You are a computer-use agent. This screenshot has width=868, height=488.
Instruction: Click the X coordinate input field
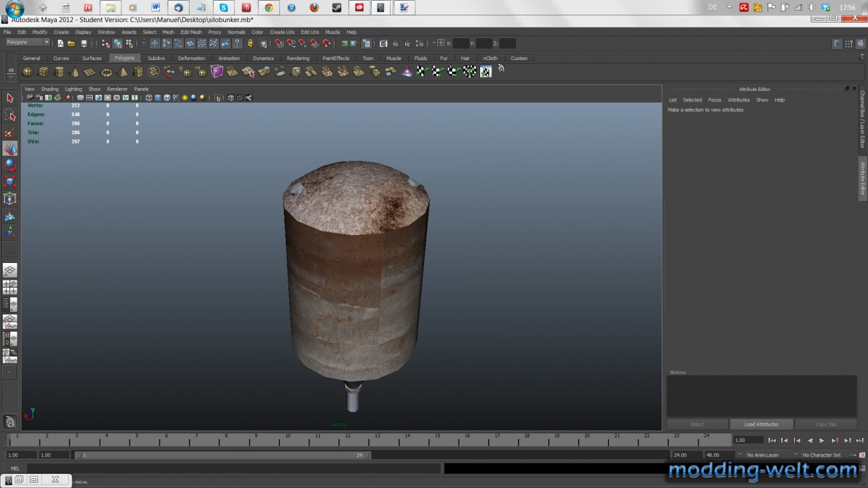(x=461, y=43)
